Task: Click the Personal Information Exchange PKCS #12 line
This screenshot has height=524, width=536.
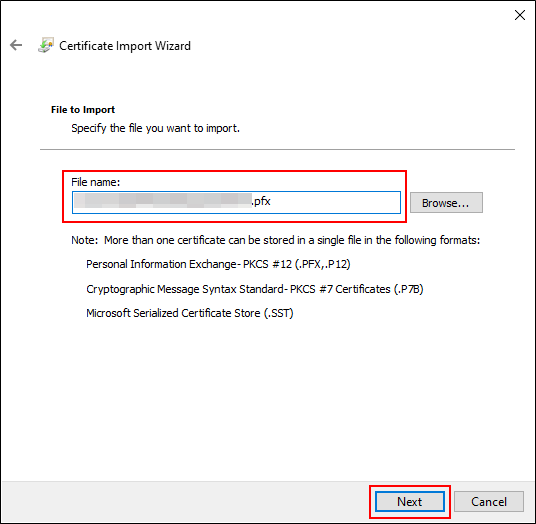Action: [218, 264]
